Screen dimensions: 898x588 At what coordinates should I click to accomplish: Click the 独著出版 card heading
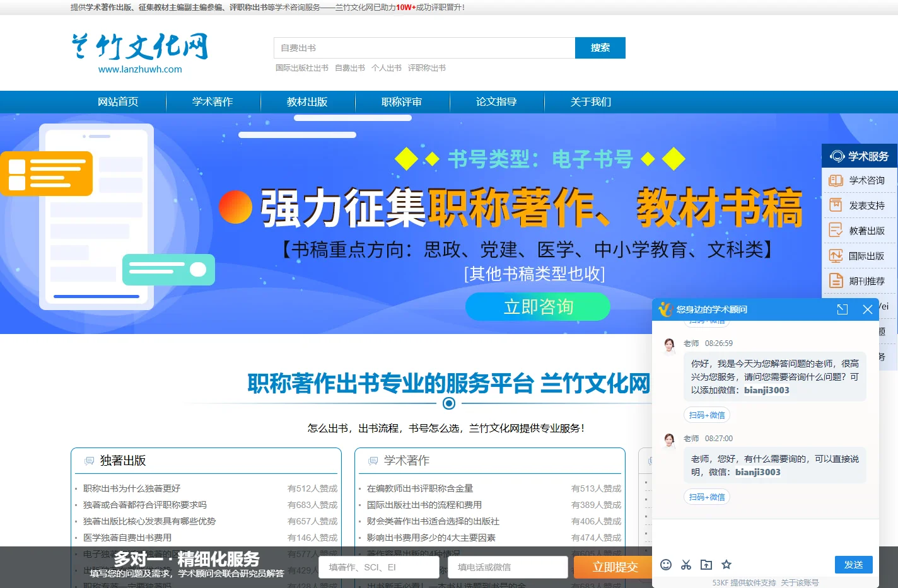(x=123, y=461)
